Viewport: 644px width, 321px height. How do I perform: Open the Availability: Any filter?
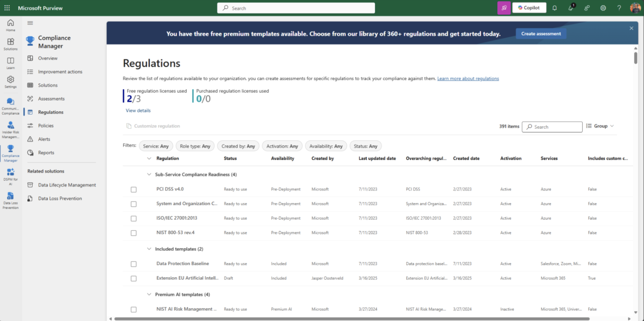326,146
